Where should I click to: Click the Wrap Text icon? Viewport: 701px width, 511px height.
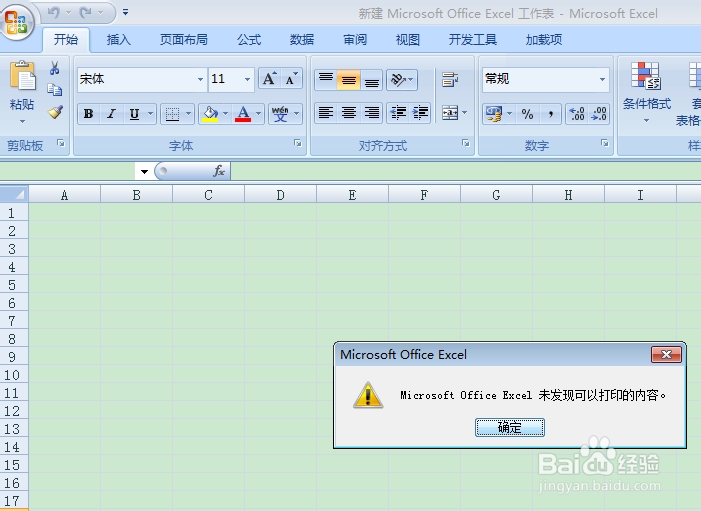[450, 80]
